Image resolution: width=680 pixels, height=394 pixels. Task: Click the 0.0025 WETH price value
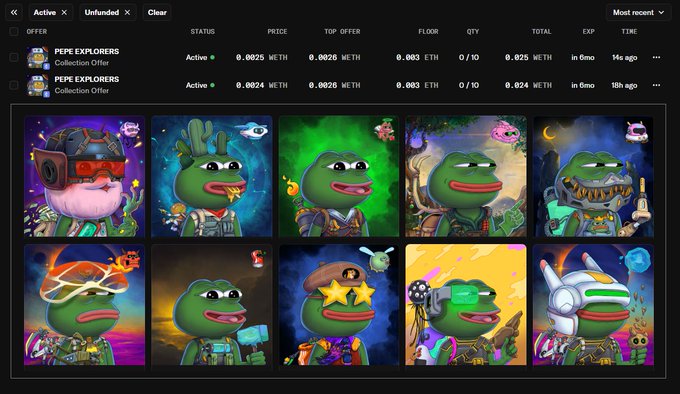click(x=262, y=57)
